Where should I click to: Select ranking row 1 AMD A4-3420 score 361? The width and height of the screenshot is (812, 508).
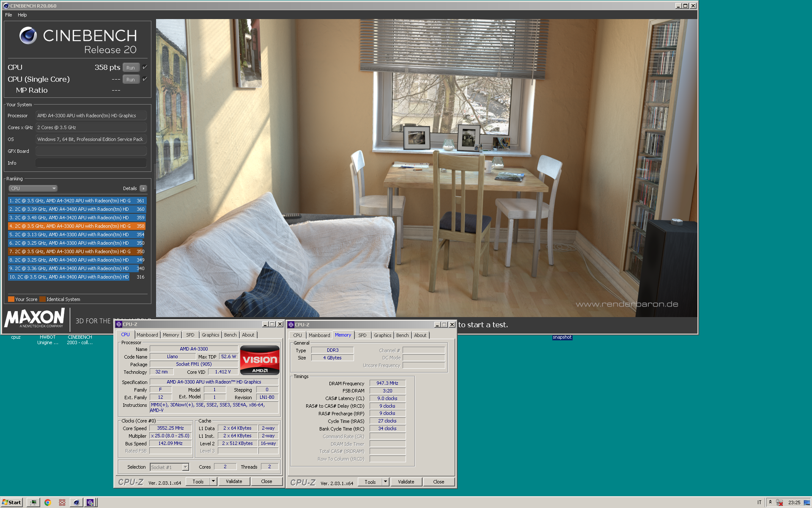(x=77, y=201)
